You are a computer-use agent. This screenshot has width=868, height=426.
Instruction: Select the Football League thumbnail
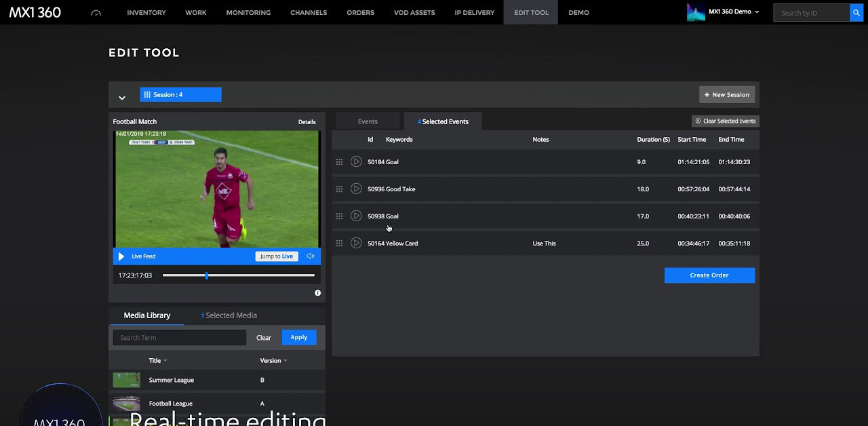126,404
